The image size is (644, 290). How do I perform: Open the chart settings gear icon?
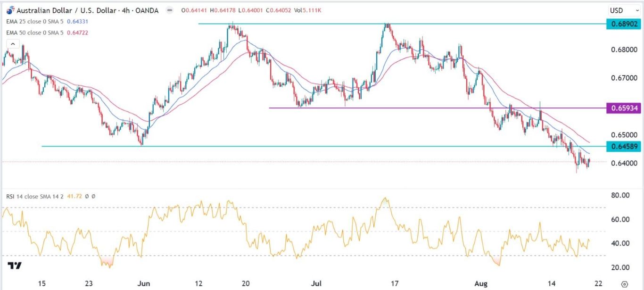625,284
